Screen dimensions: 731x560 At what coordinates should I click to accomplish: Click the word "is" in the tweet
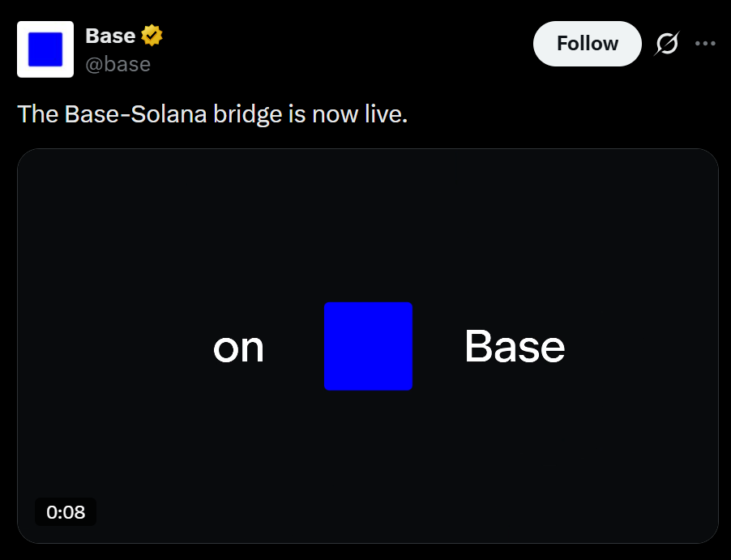point(296,114)
